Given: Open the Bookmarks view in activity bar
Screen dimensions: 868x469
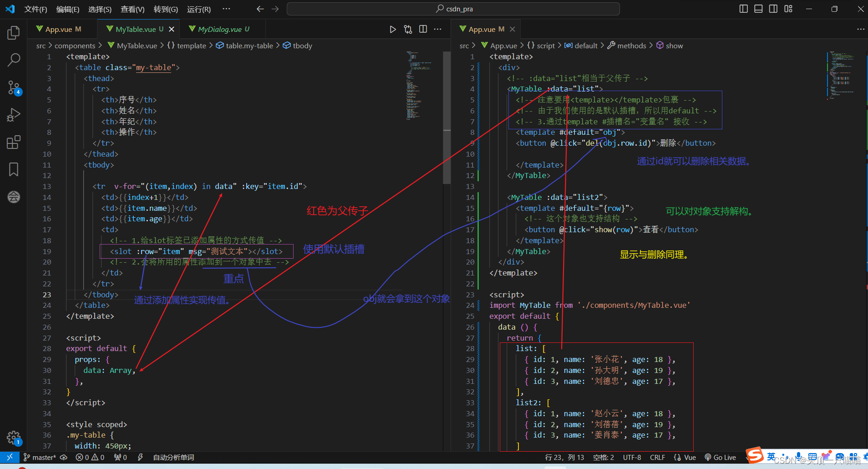Looking at the screenshot, I should (14, 169).
